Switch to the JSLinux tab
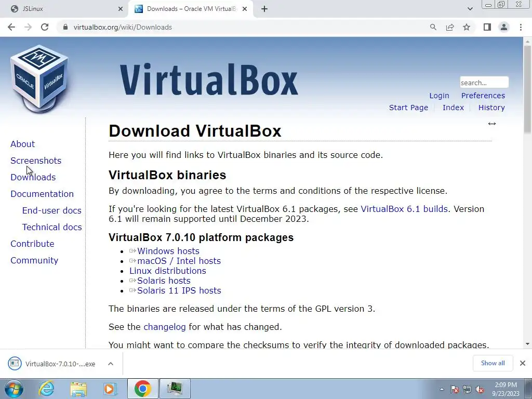532x399 pixels. click(64, 9)
